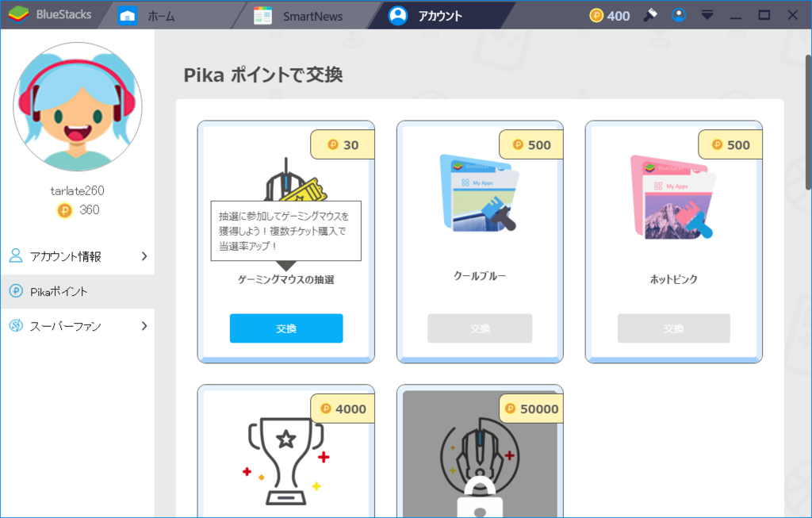This screenshot has height=518, width=812.
Task: Click the 交換 button under ホットピンク
Action: point(674,328)
